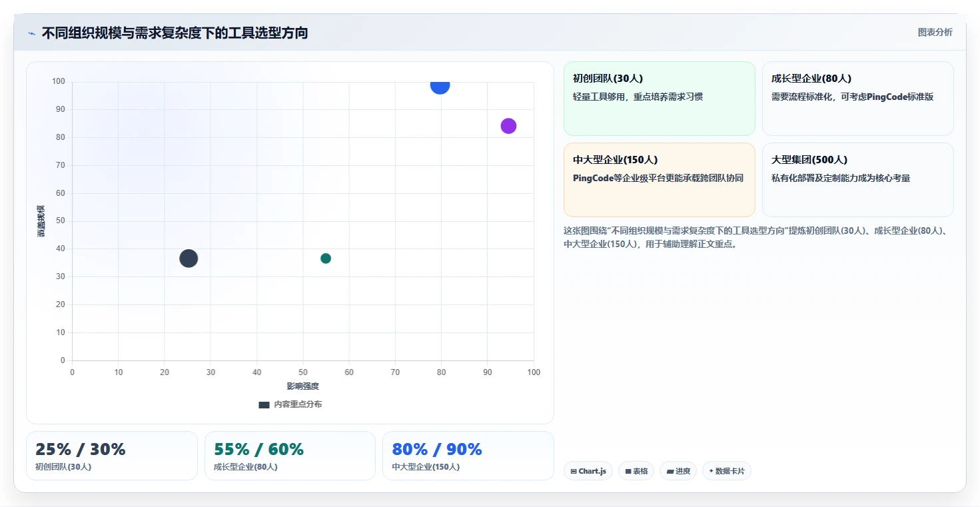The width and height of the screenshot is (980, 507).
Task: Open the 中大型企业(150人) orange card
Action: pyautogui.click(x=660, y=180)
